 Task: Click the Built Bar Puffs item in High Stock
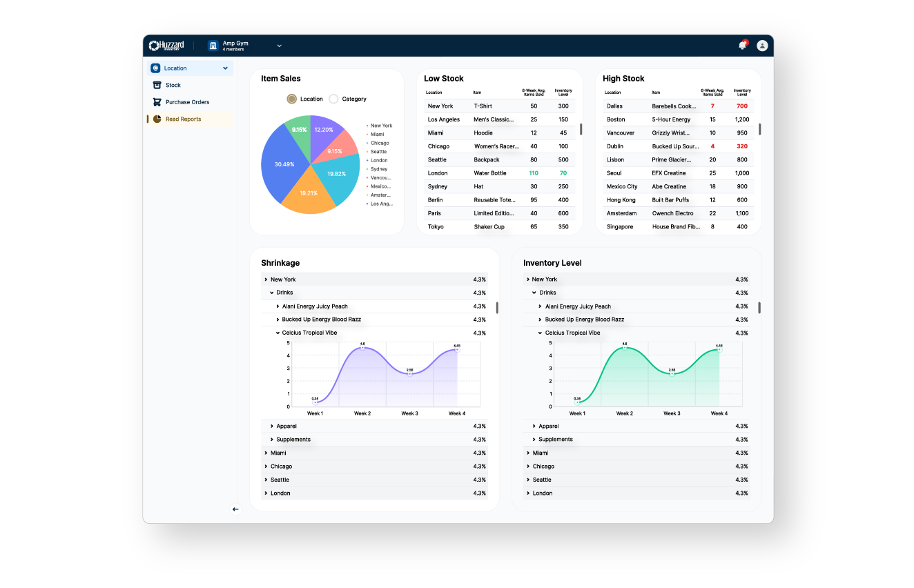pyautogui.click(x=671, y=200)
